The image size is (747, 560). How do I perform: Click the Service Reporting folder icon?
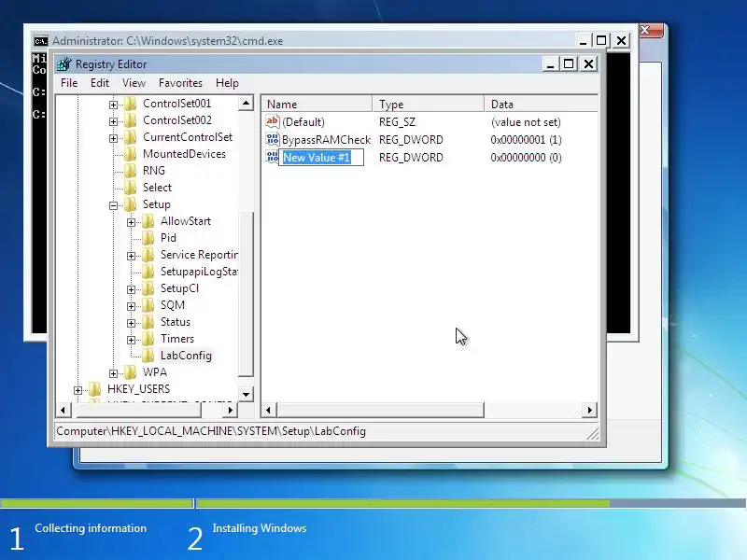coord(148,255)
